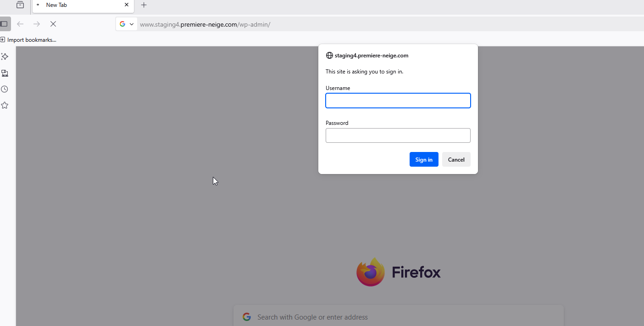This screenshot has width=644, height=326.
Task: Focus the Password field
Action: tap(398, 135)
